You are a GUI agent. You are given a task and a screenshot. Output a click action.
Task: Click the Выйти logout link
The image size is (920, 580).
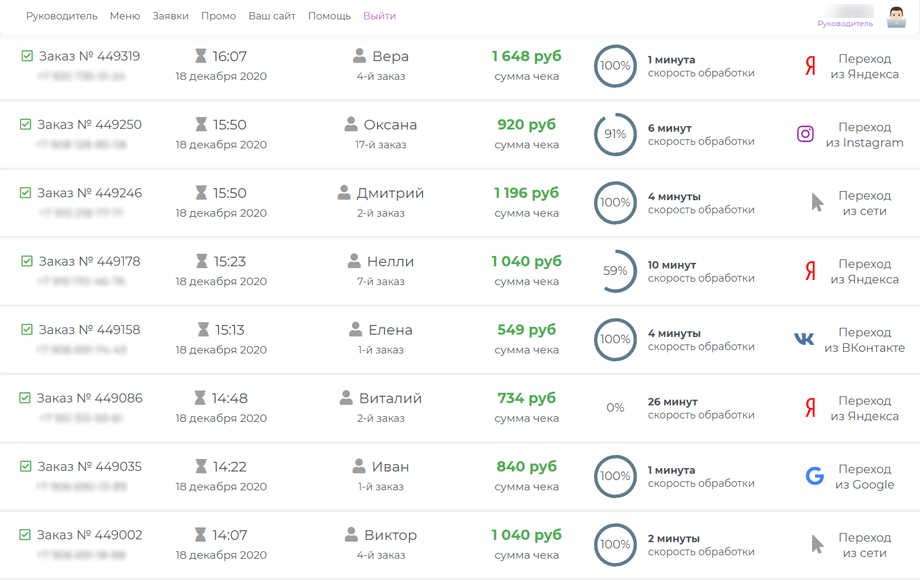point(379,16)
